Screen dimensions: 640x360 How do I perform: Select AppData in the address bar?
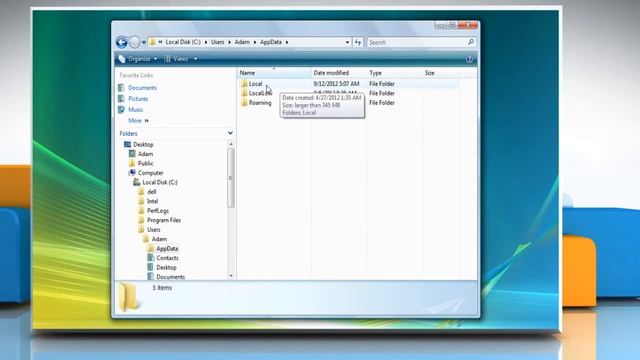[271, 42]
